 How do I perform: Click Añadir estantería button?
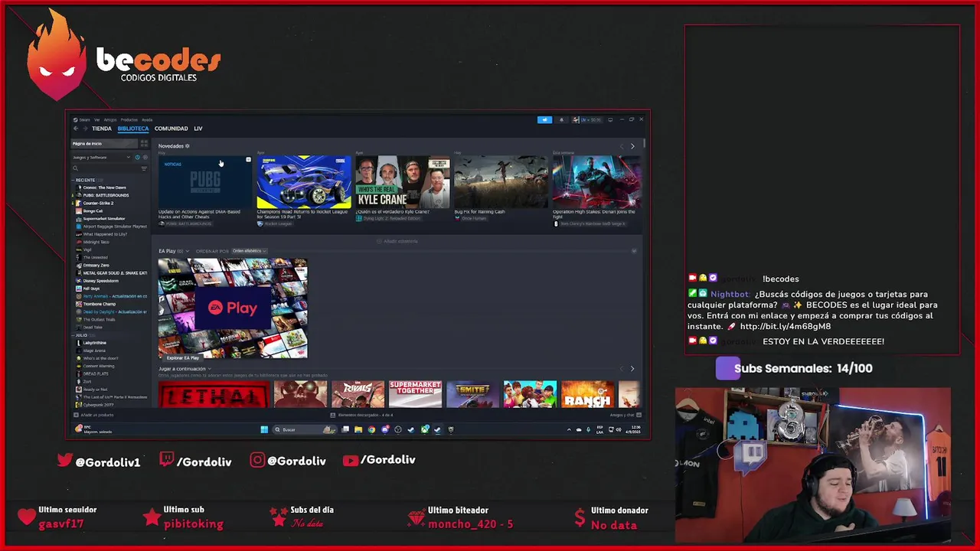(x=397, y=241)
